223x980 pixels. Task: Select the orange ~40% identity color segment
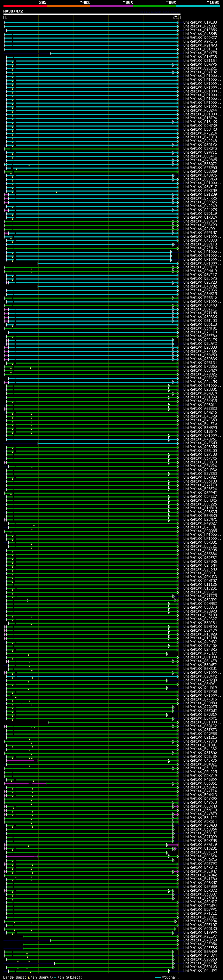(68, 6)
